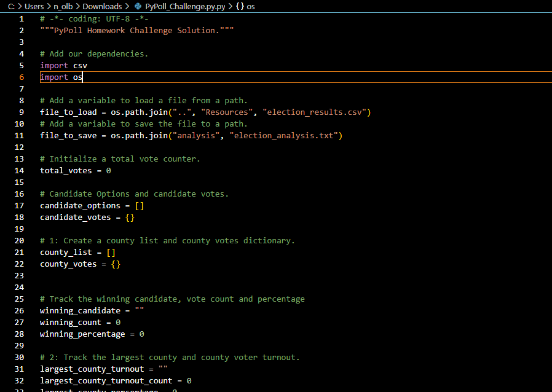Viewport: 552px width, 392px height.
Task: Click the '# Add our dependencies.' comment
Action: tap(94, 54)
